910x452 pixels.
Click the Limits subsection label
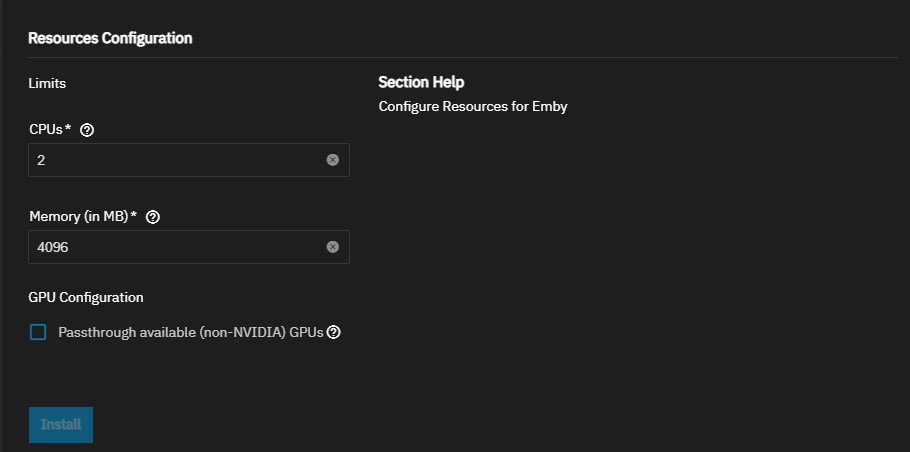coord(47,84)
